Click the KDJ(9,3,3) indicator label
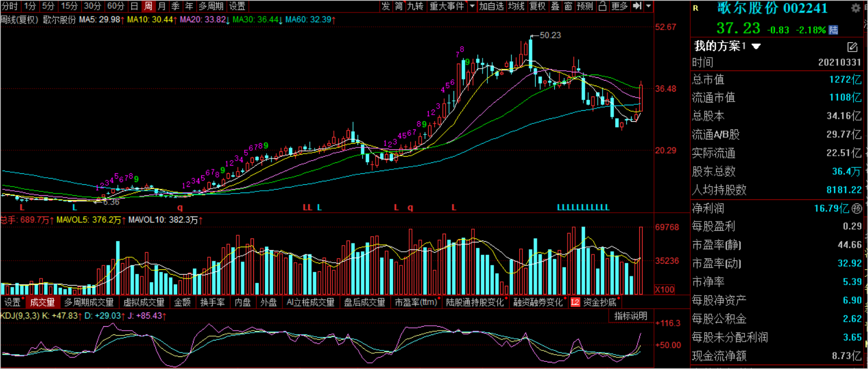This screenshot has width=868, height=369. pyautogui.click(x=20, y=316)
